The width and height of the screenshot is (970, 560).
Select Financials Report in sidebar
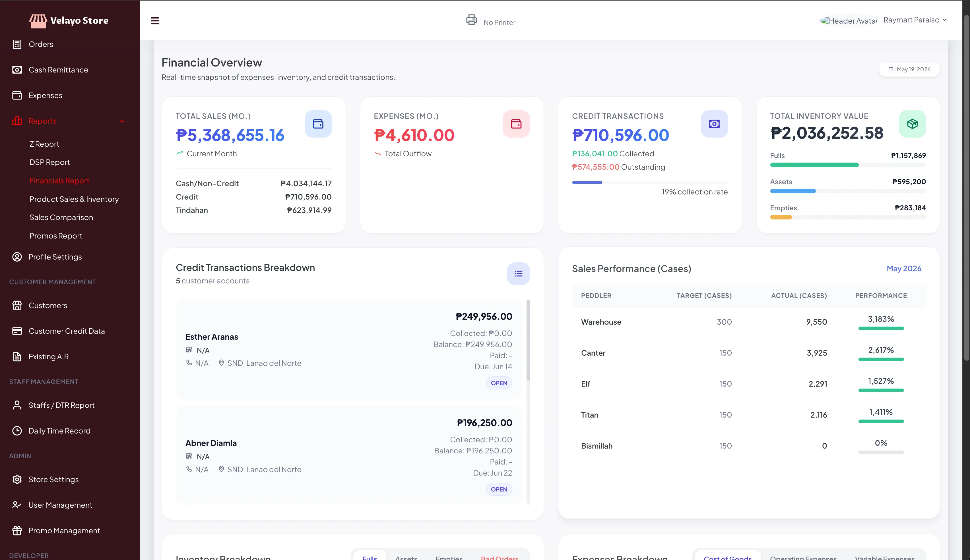tap(59, 181)
